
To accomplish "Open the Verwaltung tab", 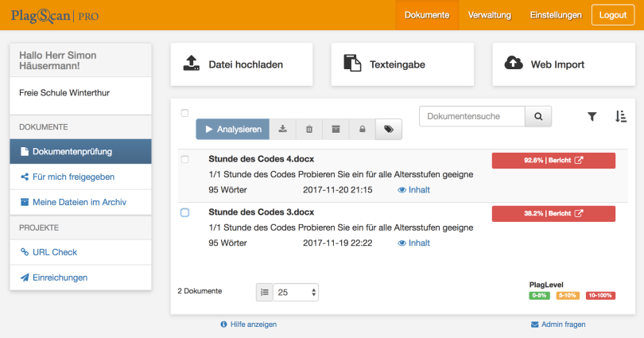I will [x=490, y=15].
